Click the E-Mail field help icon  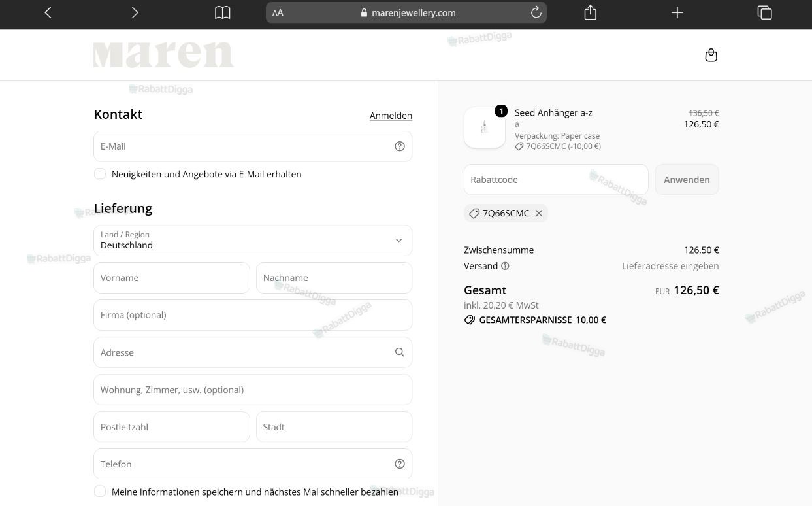click(x=400, y=146)
